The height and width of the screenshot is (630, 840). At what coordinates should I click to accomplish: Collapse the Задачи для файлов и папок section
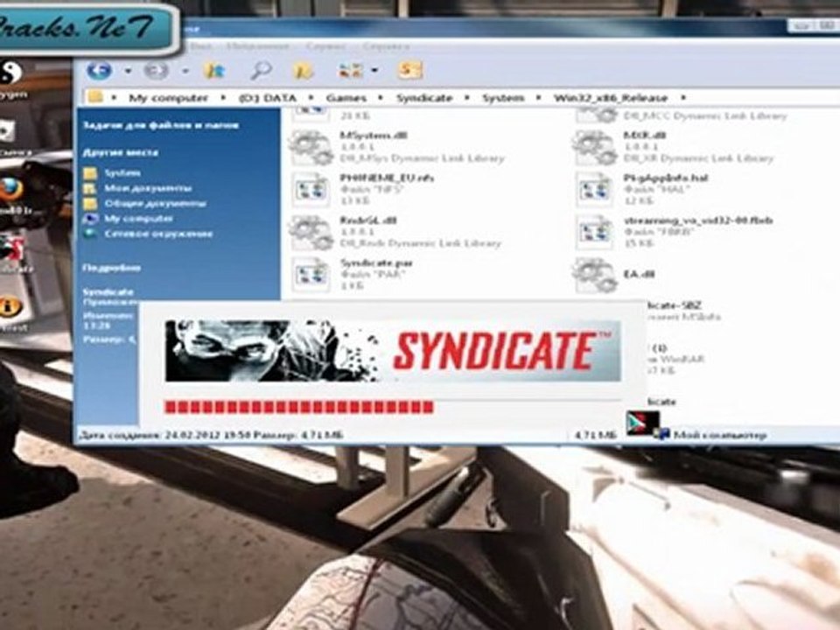[161, 125]
